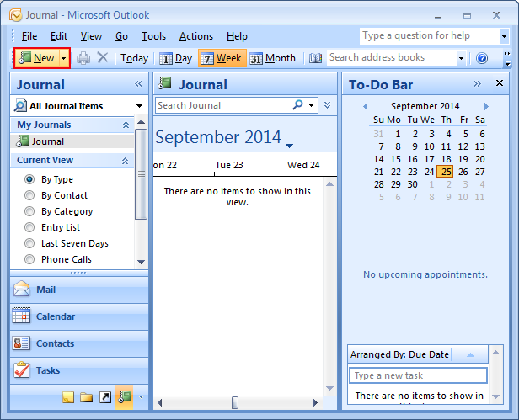Click the navigation pane scrollbar thumb
This screenshot has width=519, height=420.
pyautogui.click(x=142, y=174)
